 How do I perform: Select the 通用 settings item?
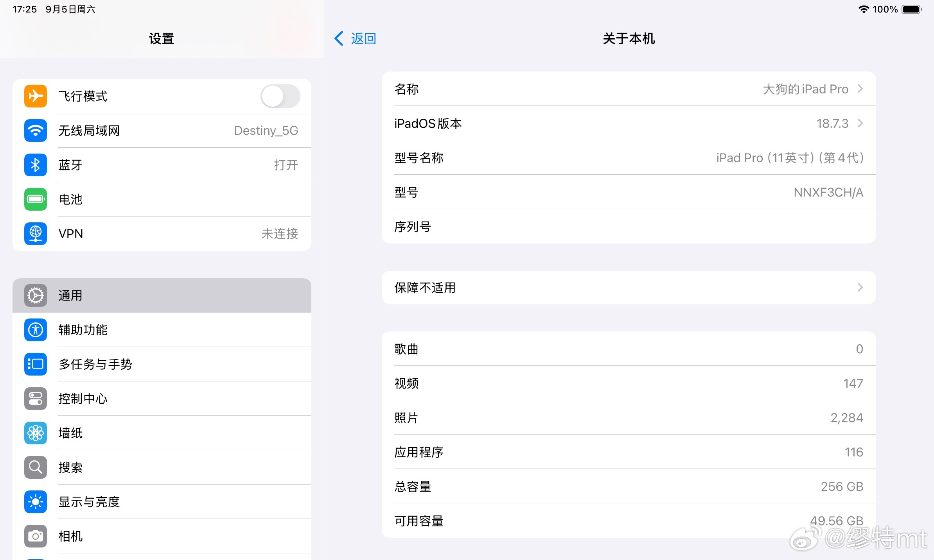162,295
